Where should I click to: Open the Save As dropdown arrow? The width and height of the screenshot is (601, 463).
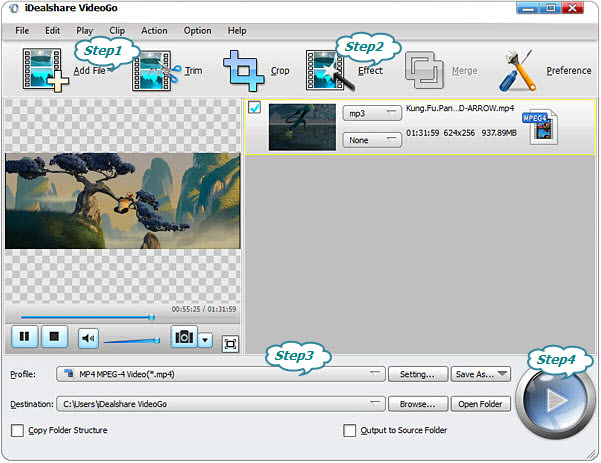(x=502, y=374)
